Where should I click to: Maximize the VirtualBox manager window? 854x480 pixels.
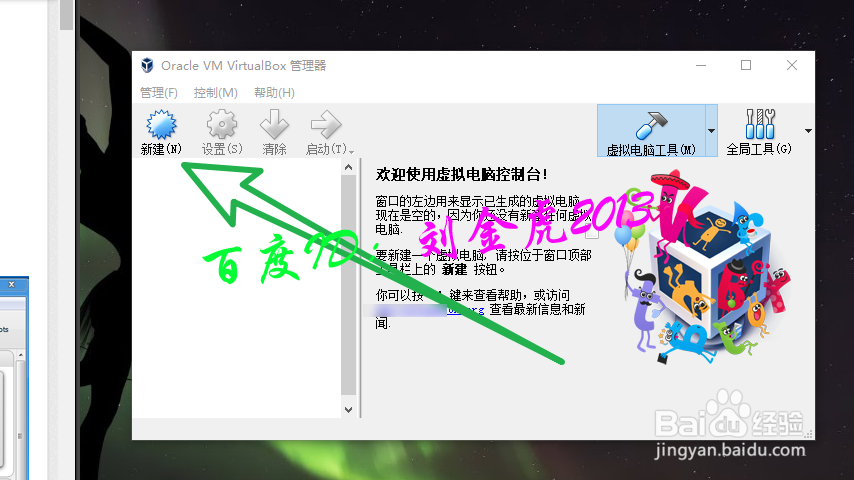(x=746, y=65)
